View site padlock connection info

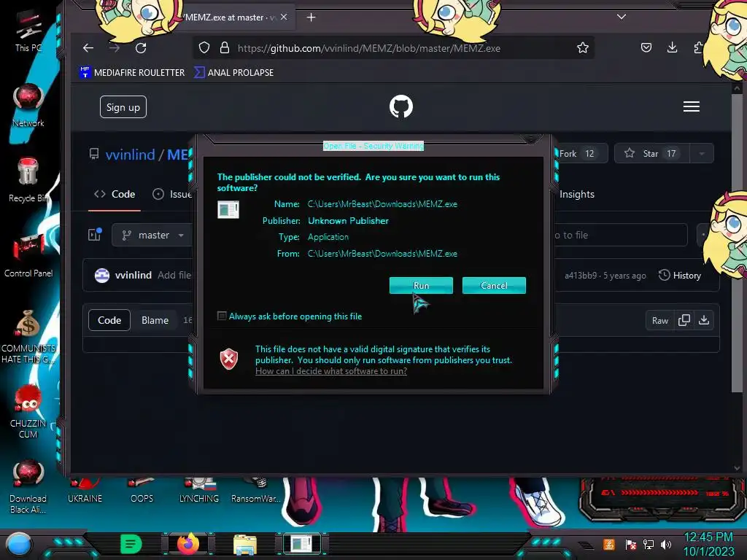click(225, 47)
